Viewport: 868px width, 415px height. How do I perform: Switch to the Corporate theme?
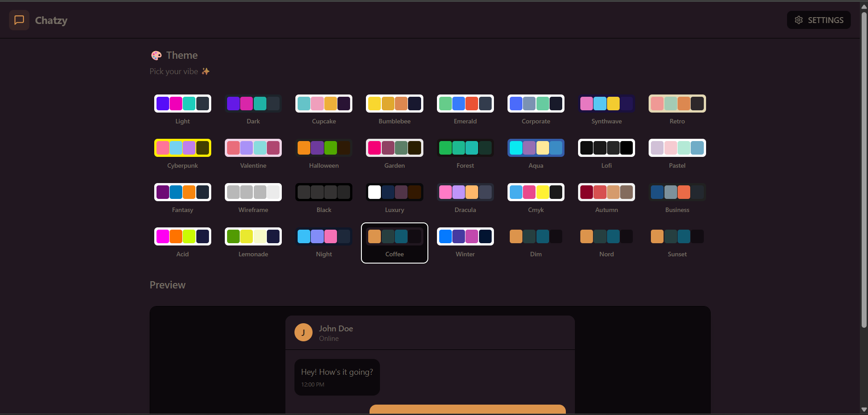[536, 110]
